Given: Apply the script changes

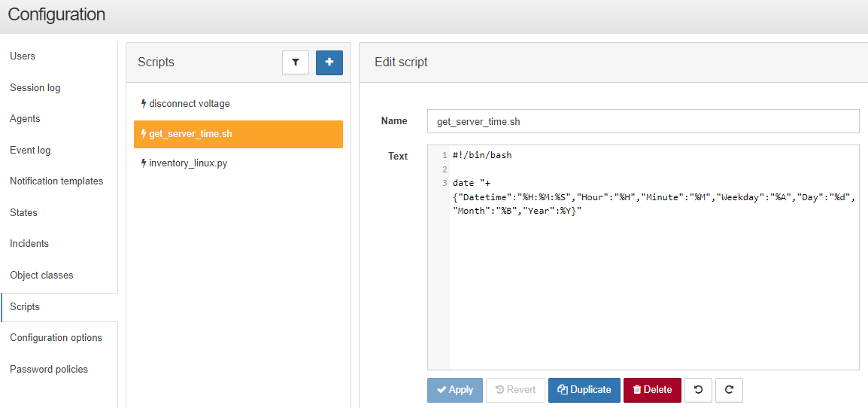Looking at the screenshot, I should pyautogui.click(x=455, y=390).
